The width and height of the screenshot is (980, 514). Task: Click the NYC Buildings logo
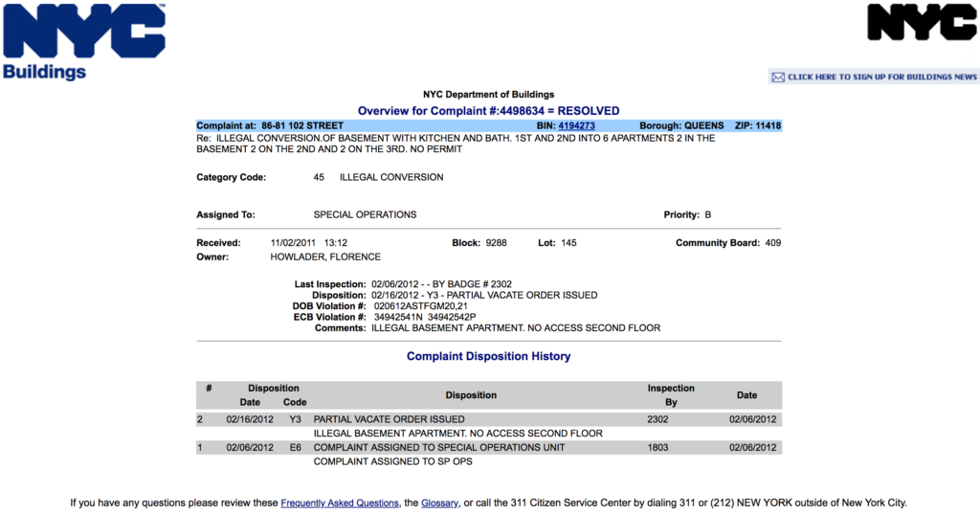pyautogui.click(x=84, y=42)
